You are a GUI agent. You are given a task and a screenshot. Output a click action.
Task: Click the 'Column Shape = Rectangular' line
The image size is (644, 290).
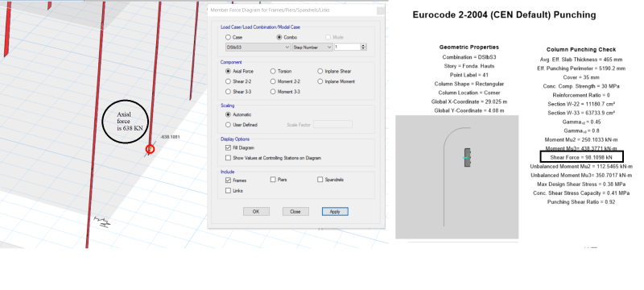point(469,85)
